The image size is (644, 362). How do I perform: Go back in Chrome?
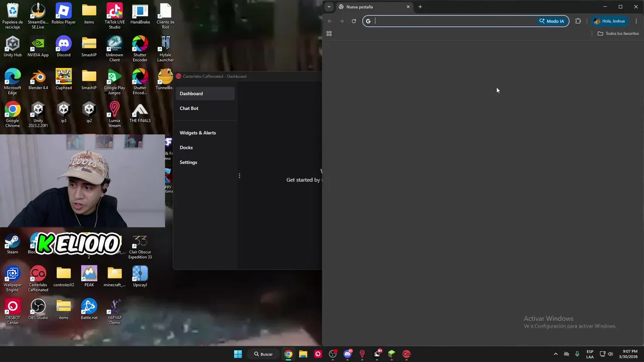pyautogui.click(x=330, y=21)
